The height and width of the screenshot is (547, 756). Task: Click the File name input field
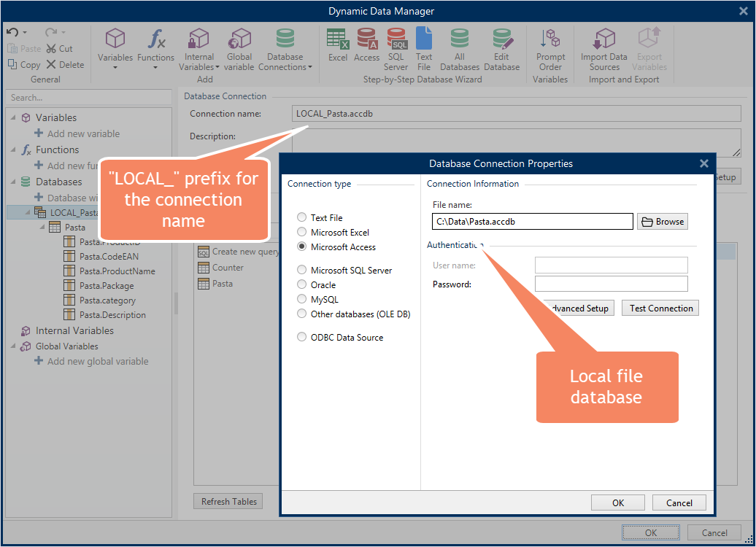click(x=532, y=222)
